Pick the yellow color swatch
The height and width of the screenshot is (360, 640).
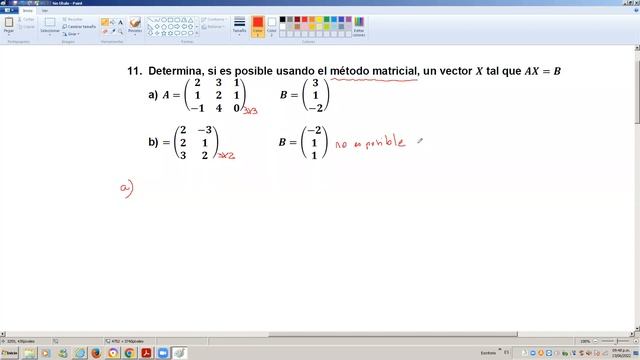point(319,19)
